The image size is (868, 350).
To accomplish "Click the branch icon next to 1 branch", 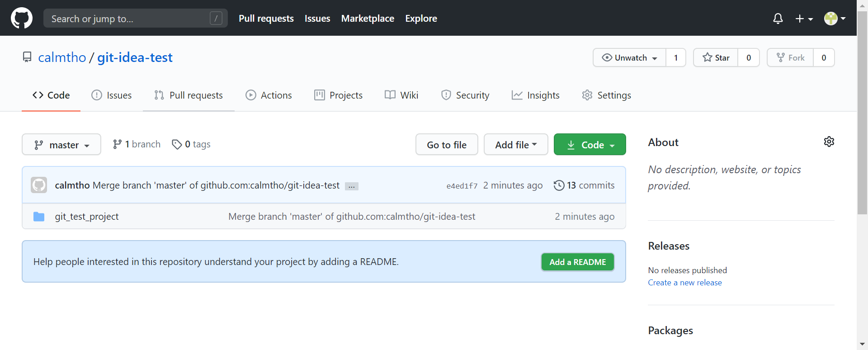I will coord(117,144).
